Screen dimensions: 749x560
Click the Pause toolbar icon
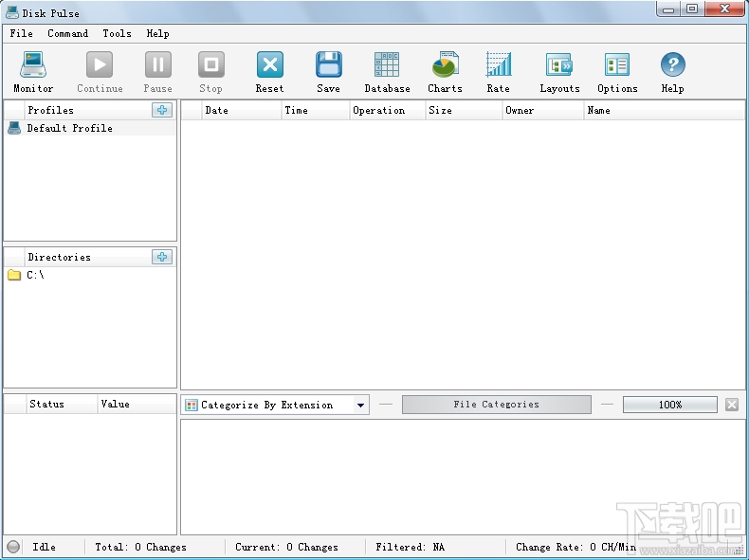[158, 64]
